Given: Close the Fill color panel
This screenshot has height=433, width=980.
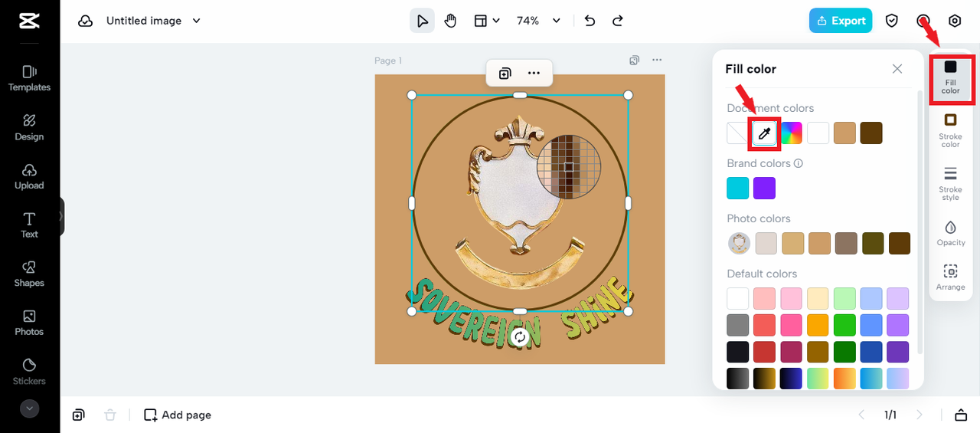Looking at the screenshot, I should click(x=897, y=69).
